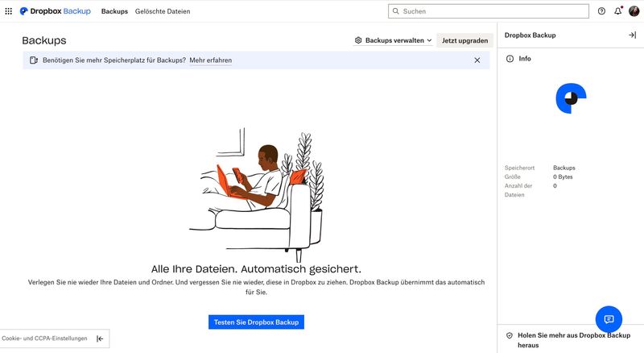Focus the Suchen search field
644x353 pixels.
coord(489,11)
